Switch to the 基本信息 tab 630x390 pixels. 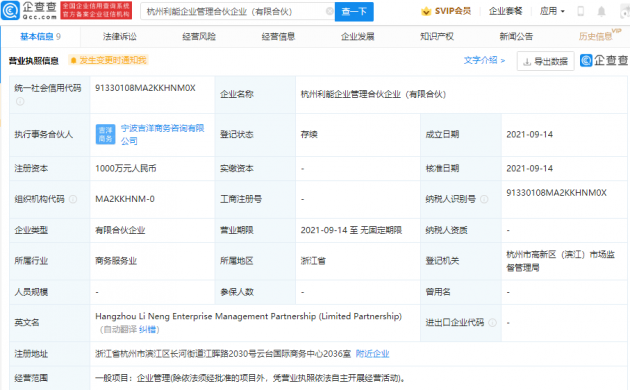point(40,37)
